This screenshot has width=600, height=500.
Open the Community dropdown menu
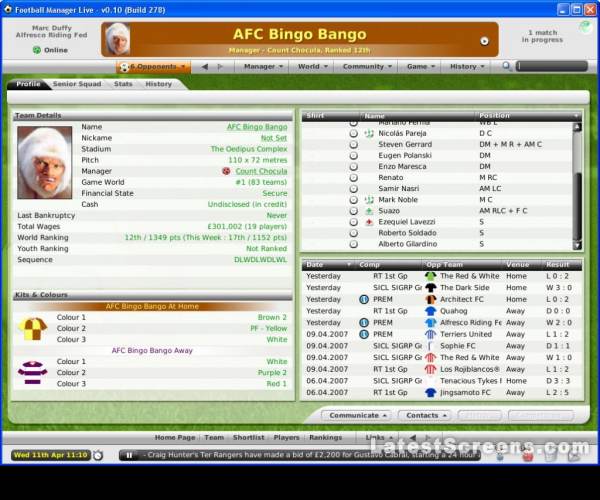pos(367,67)
